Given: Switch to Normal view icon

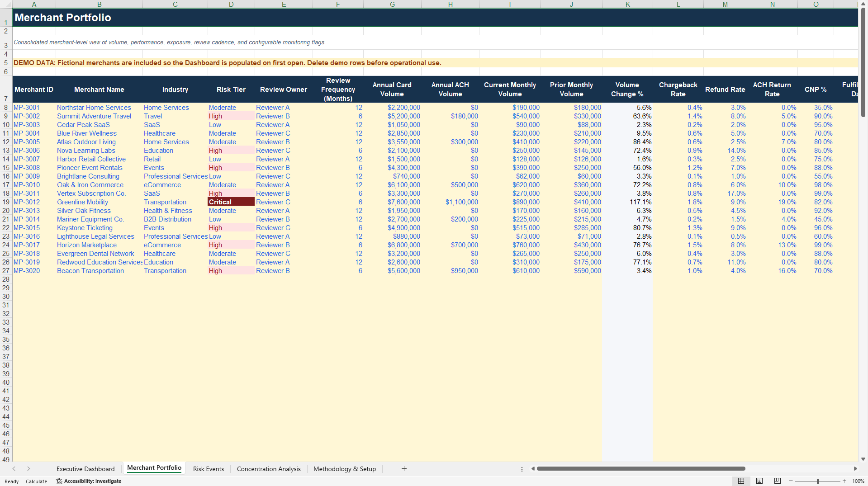Looking at the screenshot, I should [741, 481].
